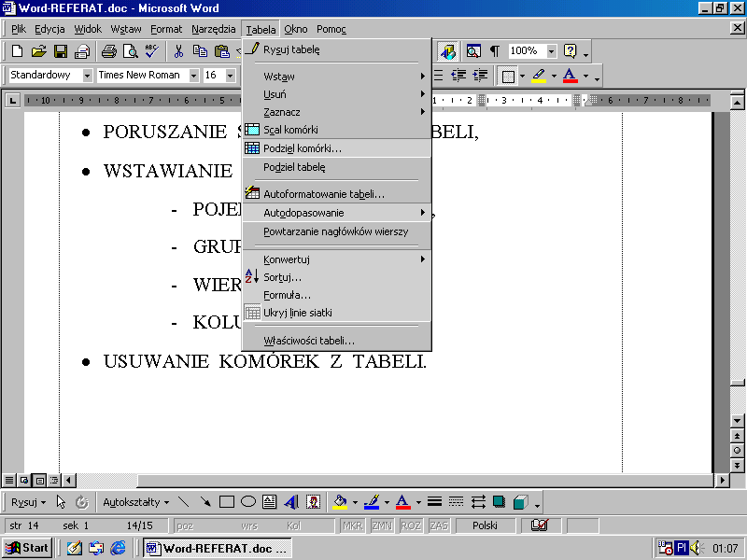Image resolution: width=747 pixels, height=560 pixels.
Task: Toggle the ZAS overtype indicator in status bar
Action: (439, 525)
